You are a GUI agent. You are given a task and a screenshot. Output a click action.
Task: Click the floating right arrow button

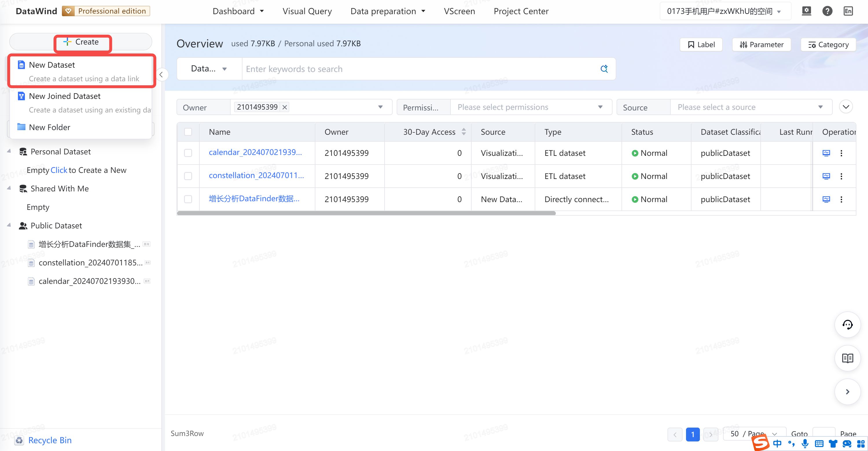tap(847, 391)
